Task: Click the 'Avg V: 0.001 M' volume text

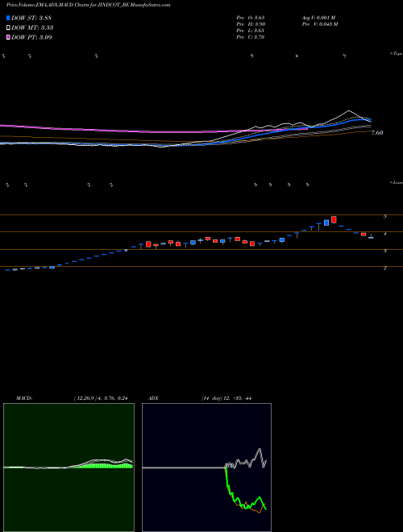Action: pyautogui.click(x=318, y=17)
